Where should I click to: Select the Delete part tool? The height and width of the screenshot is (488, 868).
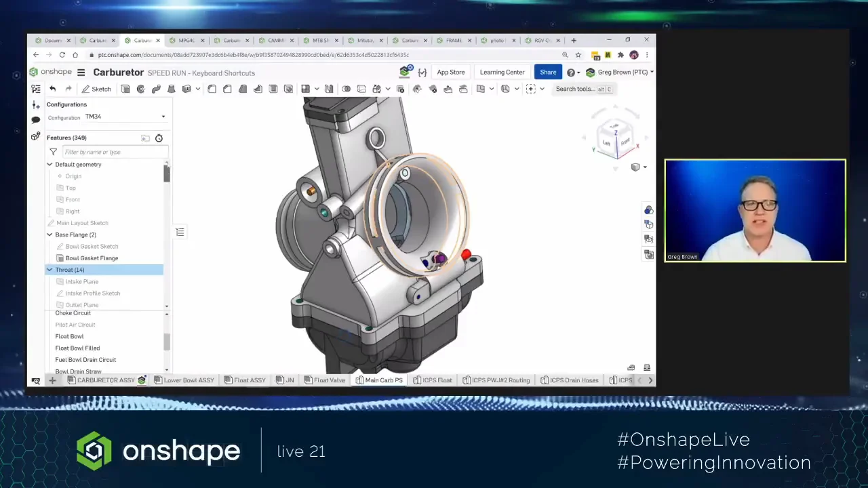tap(400, 89)
